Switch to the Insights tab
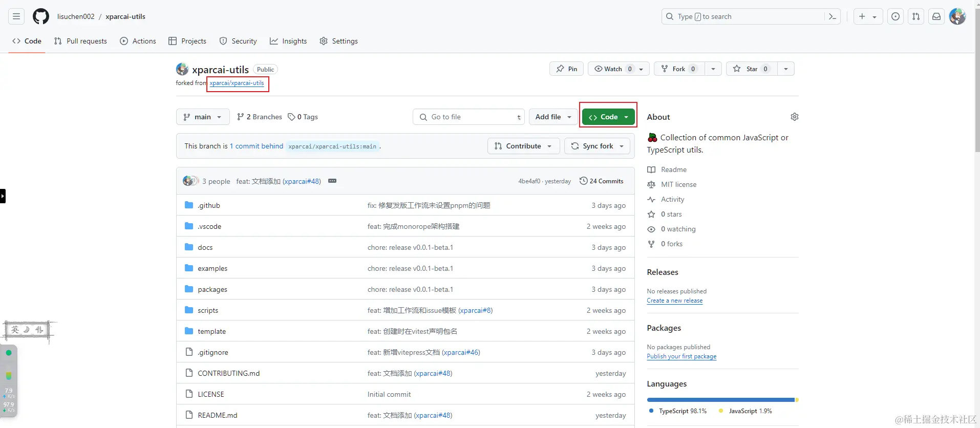Screen dimensions: 980x428 288,41
